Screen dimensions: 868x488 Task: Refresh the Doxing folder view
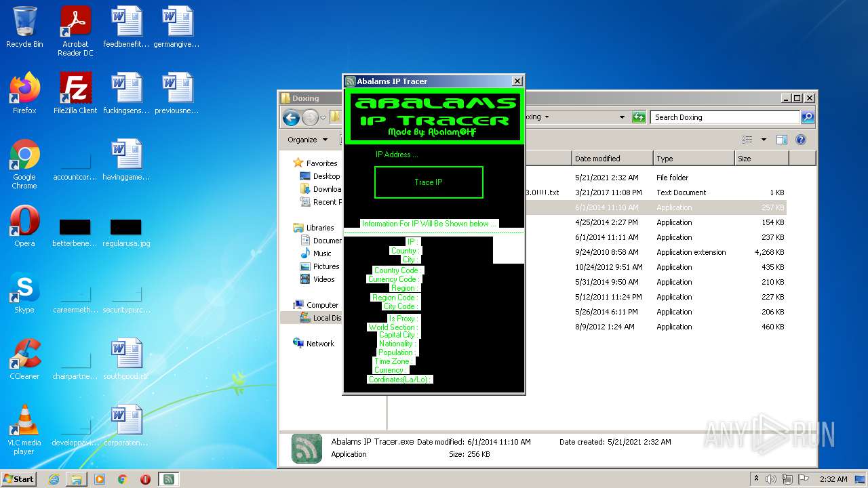638,117
